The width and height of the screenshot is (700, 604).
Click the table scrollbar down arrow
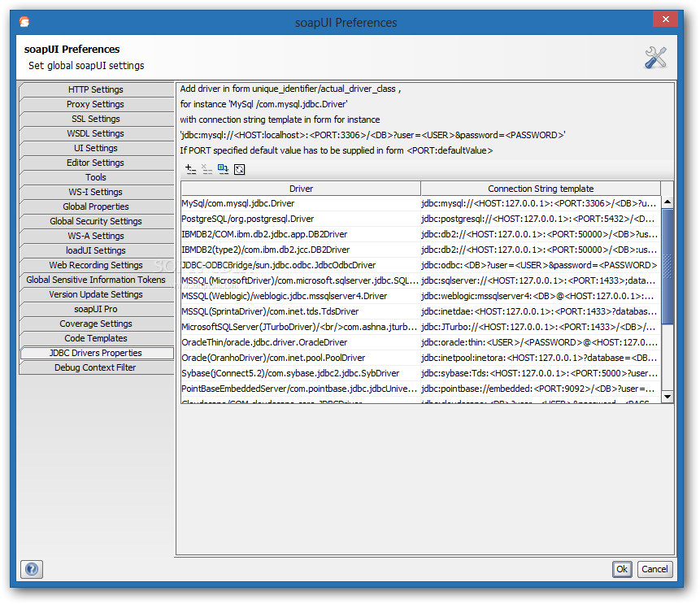[667, 397]
